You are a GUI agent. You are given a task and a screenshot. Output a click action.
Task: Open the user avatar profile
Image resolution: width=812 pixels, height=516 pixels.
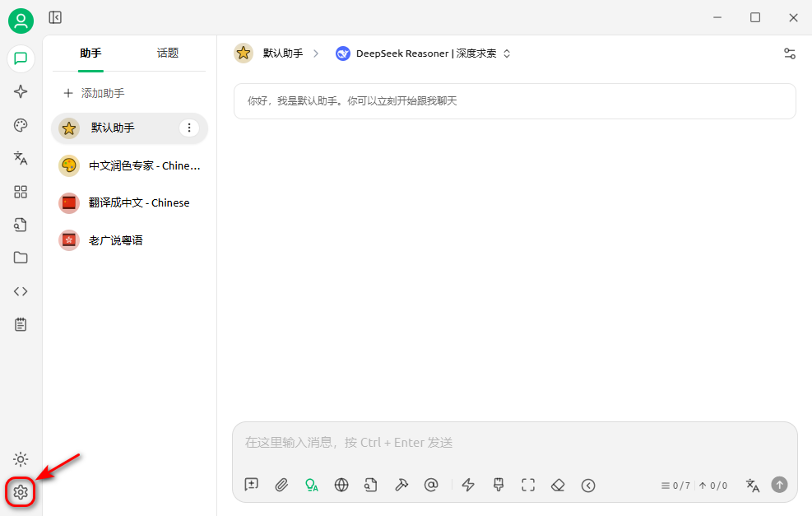[21, 21]
